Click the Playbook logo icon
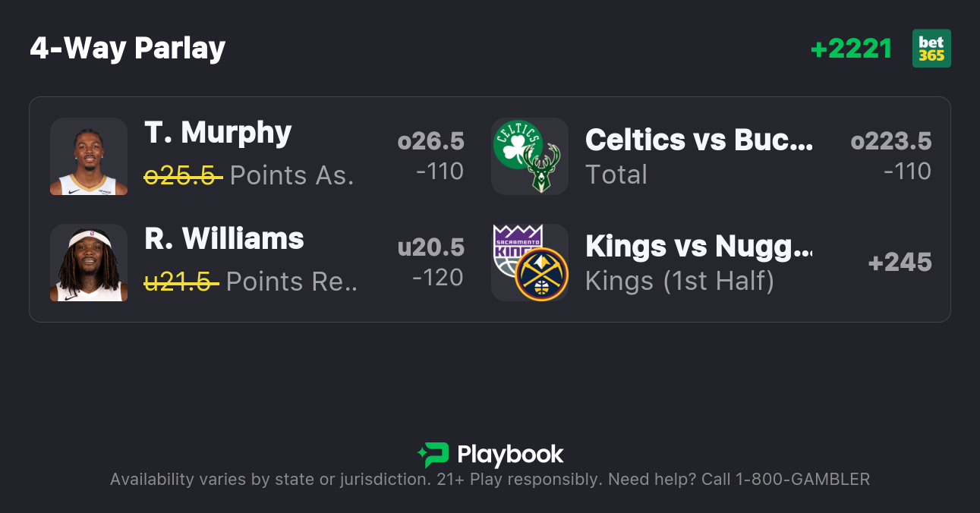Viewport: 980px width, 513px height. point(433,455)
